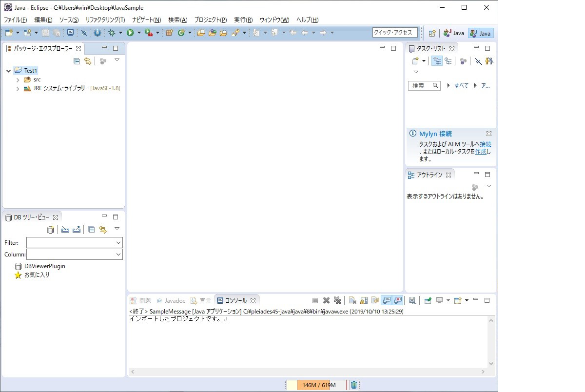Toggle Hide Completed Tasks in Task List

478,61
